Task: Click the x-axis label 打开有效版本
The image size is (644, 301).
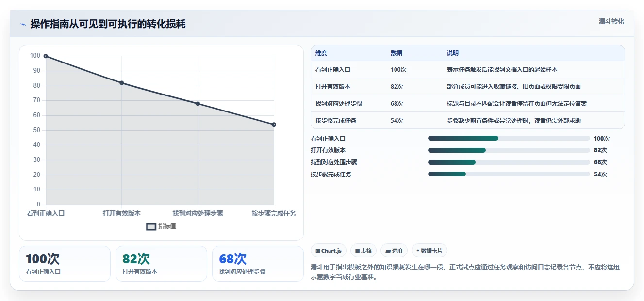Action: click(x=122, y=213)
